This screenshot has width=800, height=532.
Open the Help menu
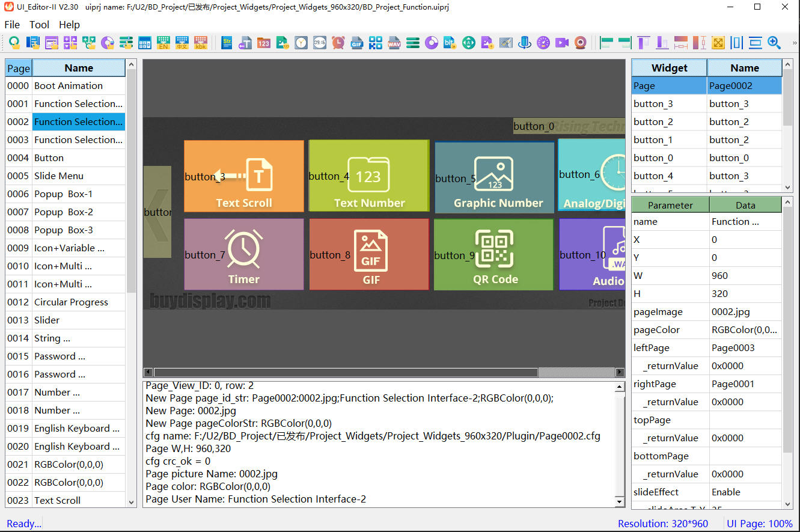pos(69,25)
